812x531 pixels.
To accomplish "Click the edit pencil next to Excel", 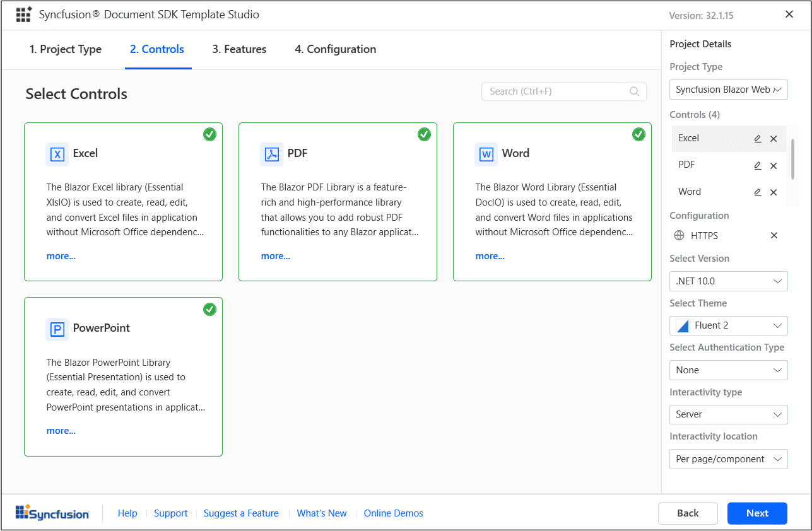I will pos(757,138).
